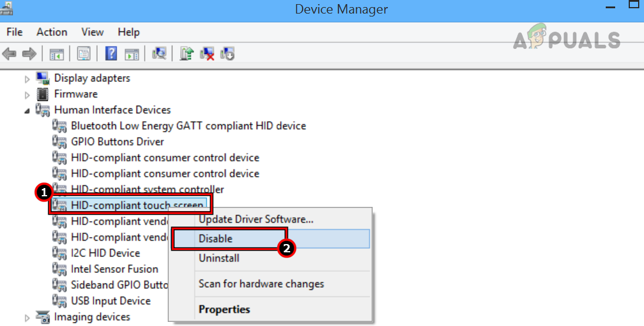Click the Scan for hardware changes toolbar icon
Viewport: 644px width, 326px height.
(159, 54)
